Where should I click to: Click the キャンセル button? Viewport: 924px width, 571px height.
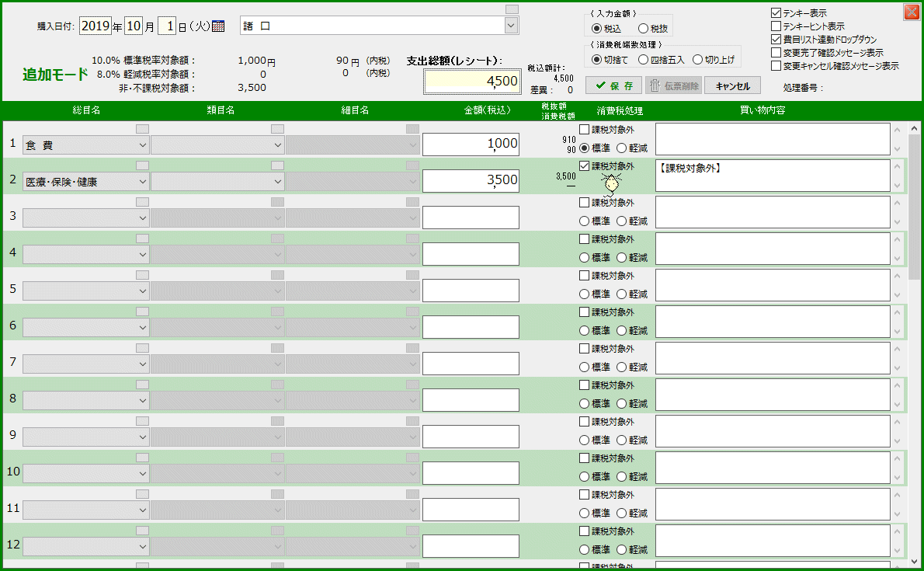pos(732,85)
